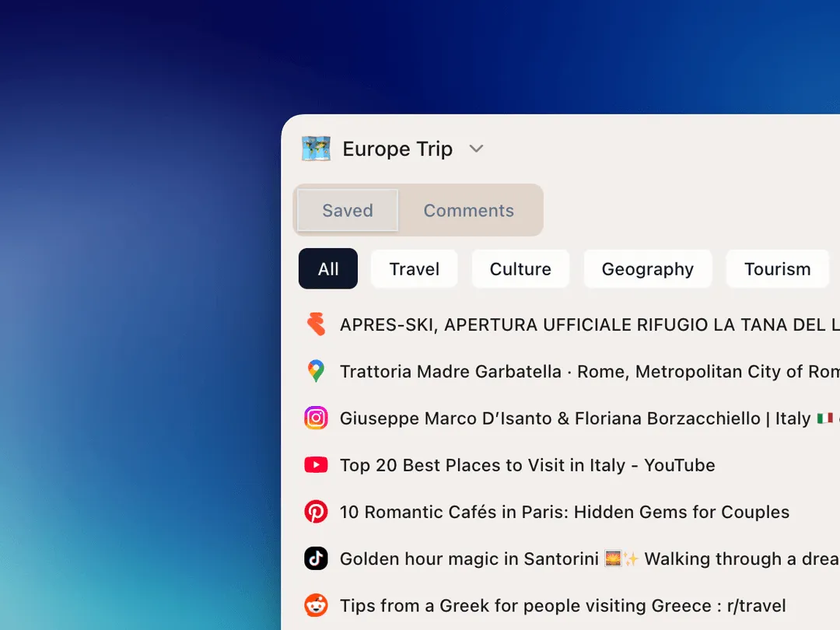Toggle the Tourism category filter
Image resolution: width=840 pixels, height=630 pixels.
click(777, 268)
